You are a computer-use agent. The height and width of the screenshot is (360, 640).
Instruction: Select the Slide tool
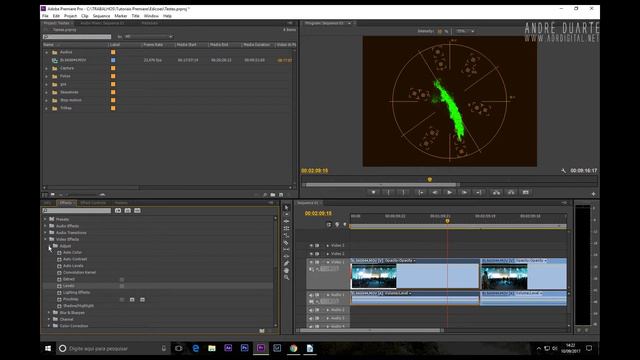click(x=287, y=256)
